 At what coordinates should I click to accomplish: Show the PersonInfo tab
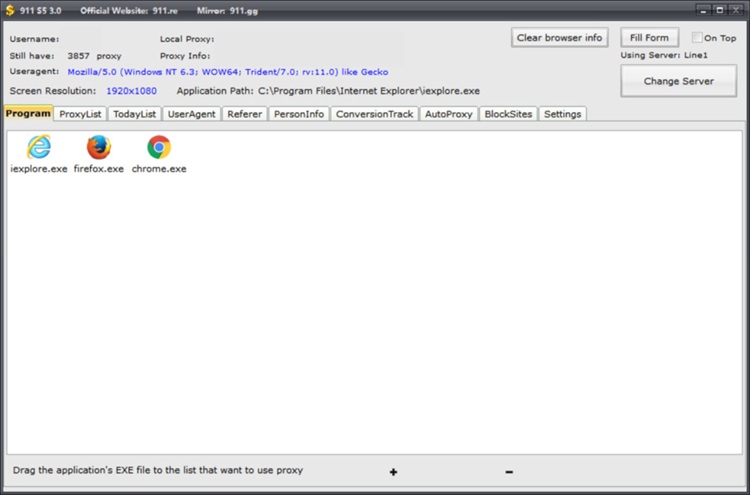click(x=298, y=114)
